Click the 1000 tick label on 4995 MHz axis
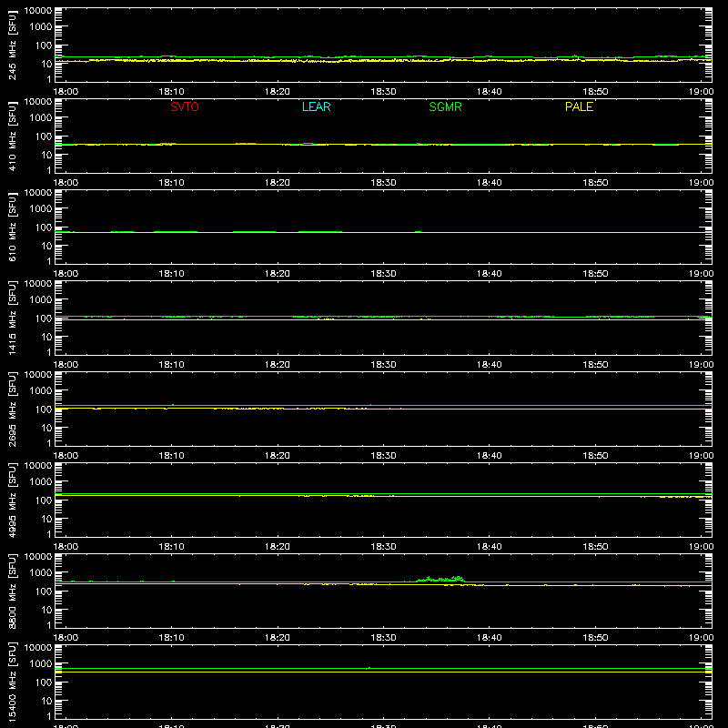 click(41, 482)
